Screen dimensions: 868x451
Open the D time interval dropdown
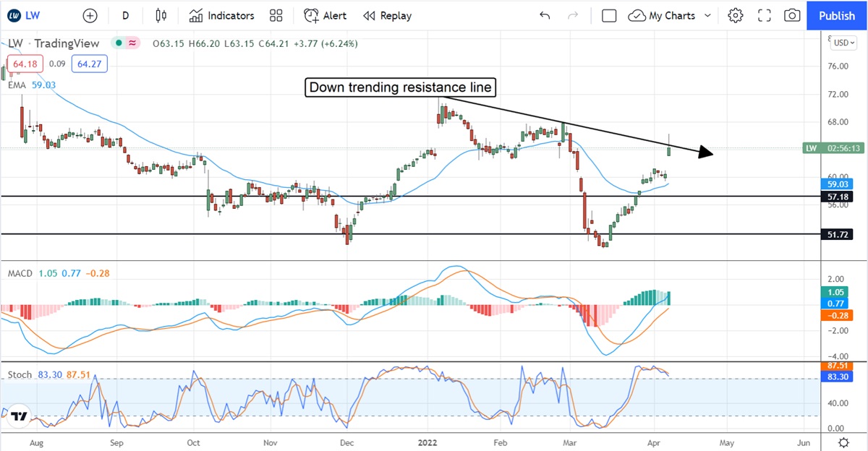(125, 15)
